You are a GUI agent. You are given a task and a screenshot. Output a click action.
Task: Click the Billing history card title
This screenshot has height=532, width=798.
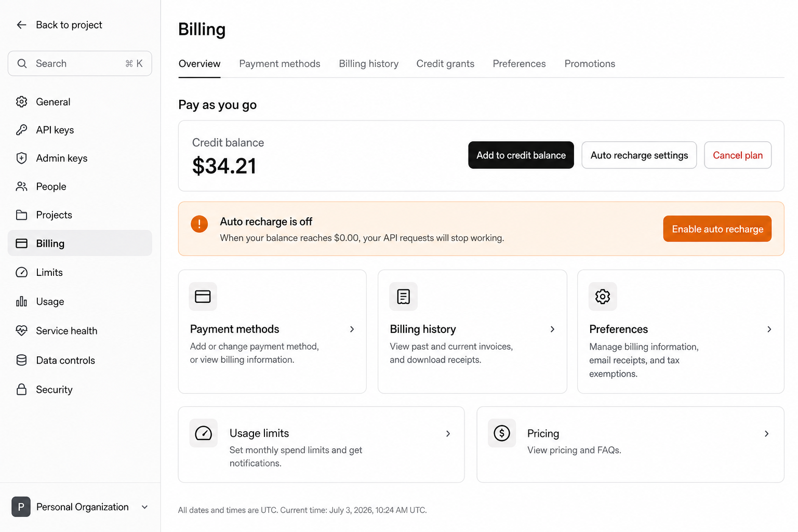tap(423, 329)
